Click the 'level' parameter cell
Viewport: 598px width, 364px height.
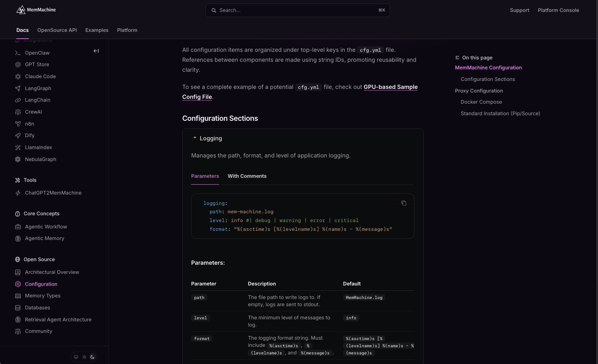(x=200, y=318)
